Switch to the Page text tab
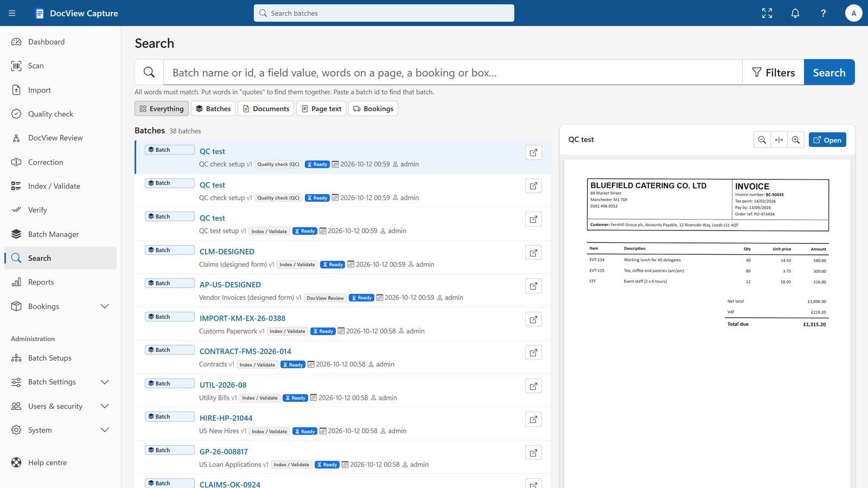868x488 pixels. tap(322, 108)
